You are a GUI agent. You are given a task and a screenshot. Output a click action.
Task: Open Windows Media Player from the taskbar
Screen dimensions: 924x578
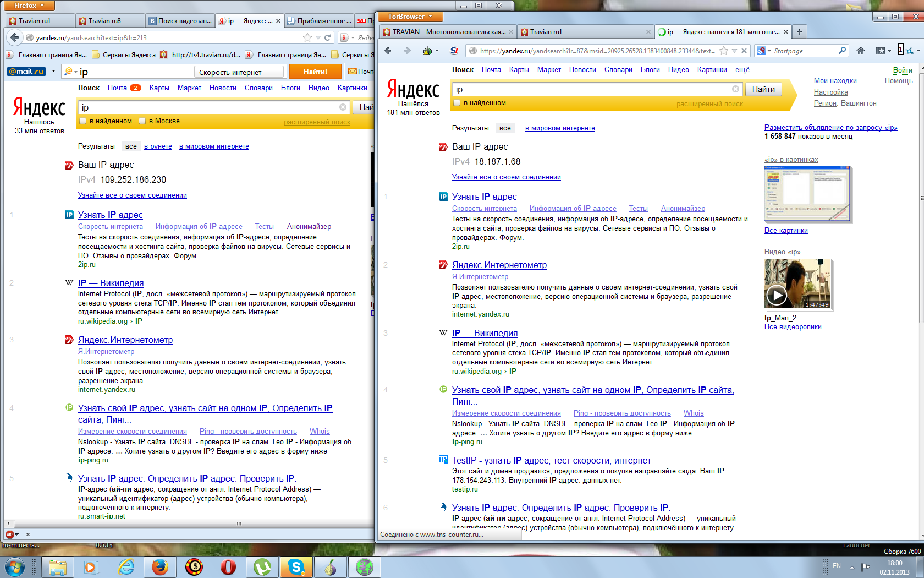coord(91,567)
